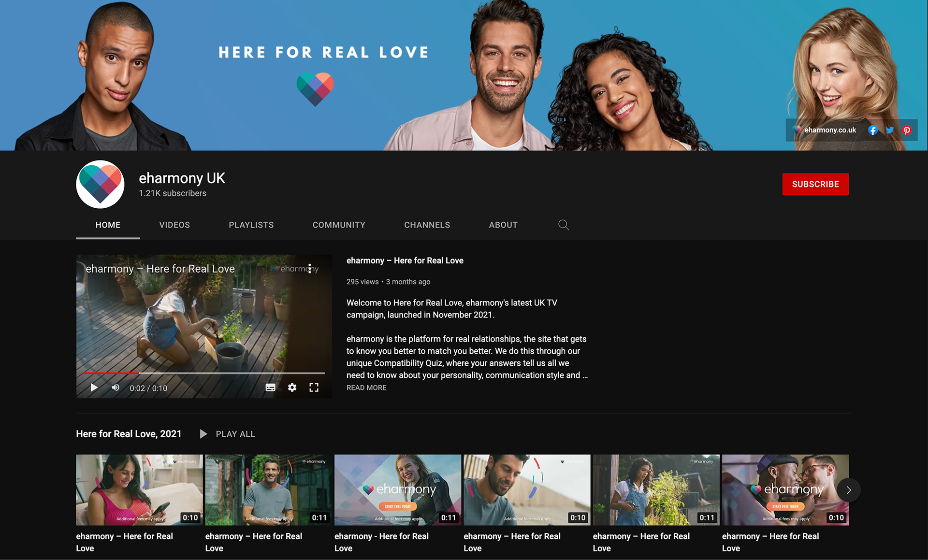
Task: Click the title overlay on the featured video player
Action: 160,269
